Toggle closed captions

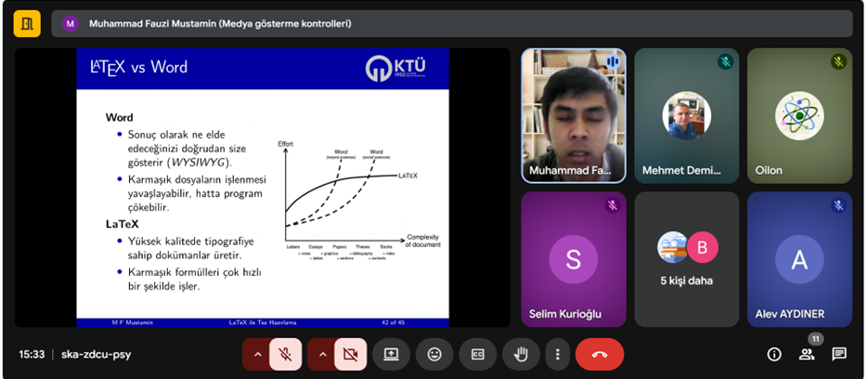tap(478, 354)
